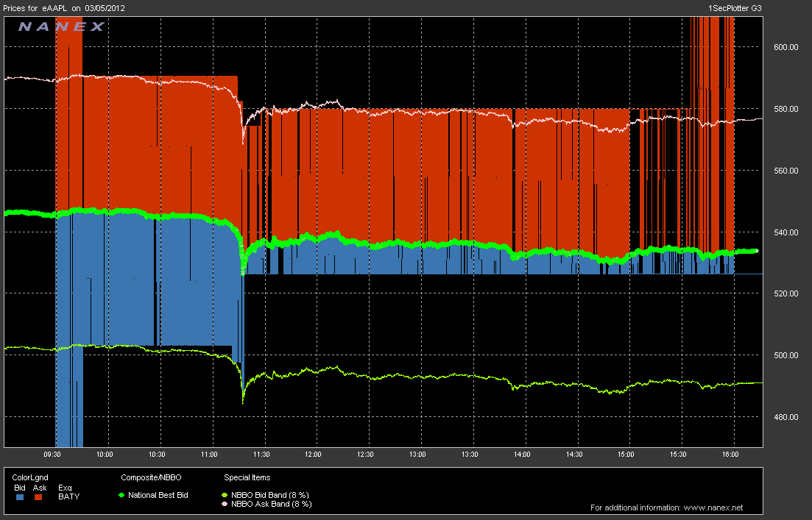Click the 560.00 price axis label
Image resolution: width=812 pixels, height=520 pixels.
785,171
